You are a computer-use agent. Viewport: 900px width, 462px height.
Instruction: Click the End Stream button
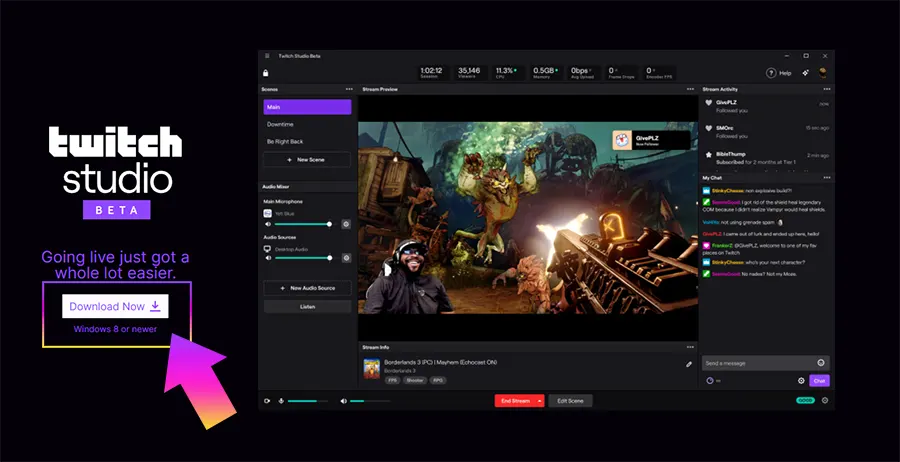515,401
